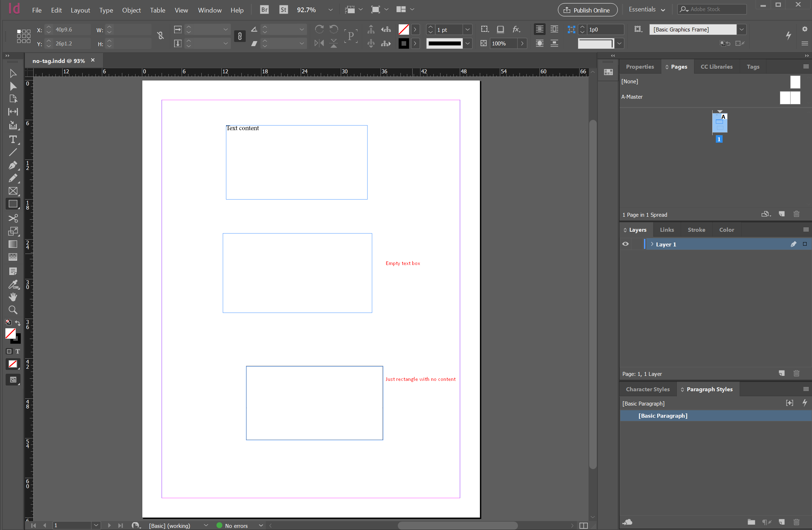Click the page 1 thumbnail in the Pages panel

(719, 123)
